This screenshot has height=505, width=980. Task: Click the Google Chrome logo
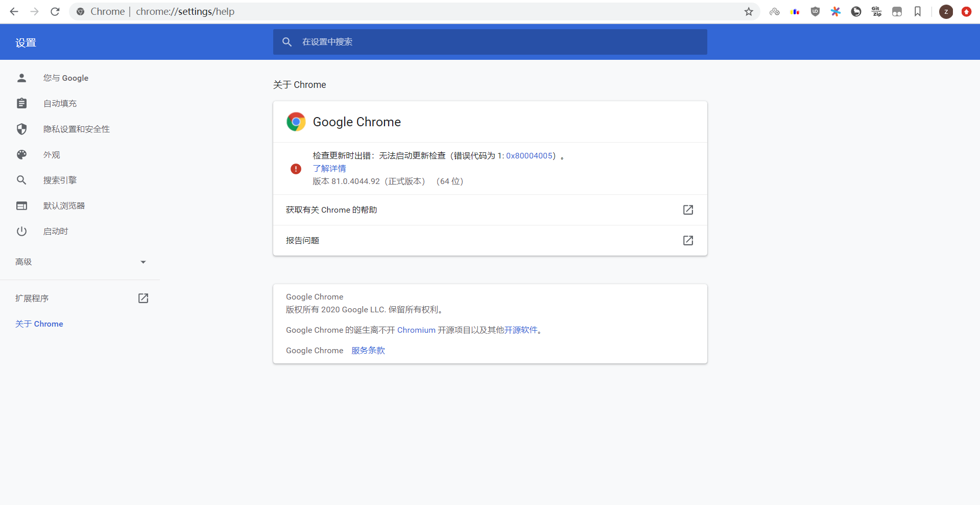pyautogui.click(x=296, y=122)
